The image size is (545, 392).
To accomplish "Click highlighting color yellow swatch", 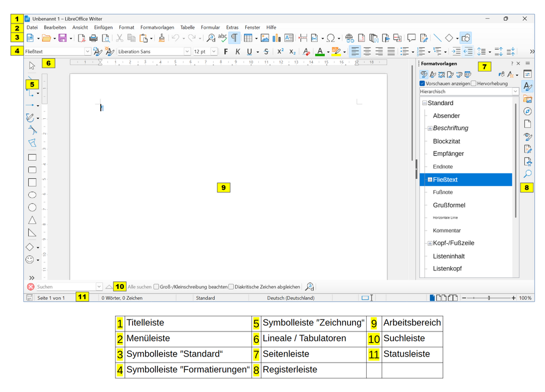I will point(336,52).
